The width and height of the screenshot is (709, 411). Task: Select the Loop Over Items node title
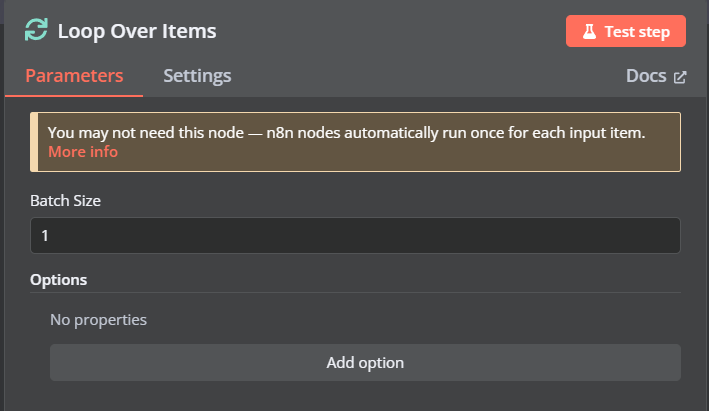[x=137, y=31]
